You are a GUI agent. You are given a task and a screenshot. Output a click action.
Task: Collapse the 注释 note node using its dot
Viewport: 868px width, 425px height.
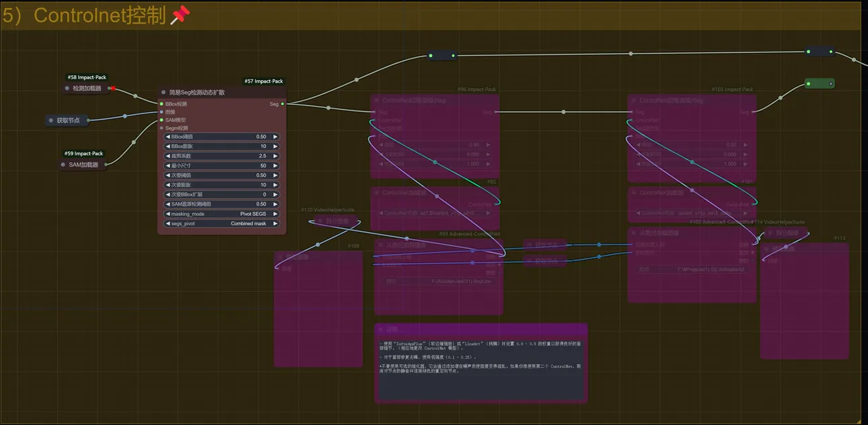tap(381, 330)
